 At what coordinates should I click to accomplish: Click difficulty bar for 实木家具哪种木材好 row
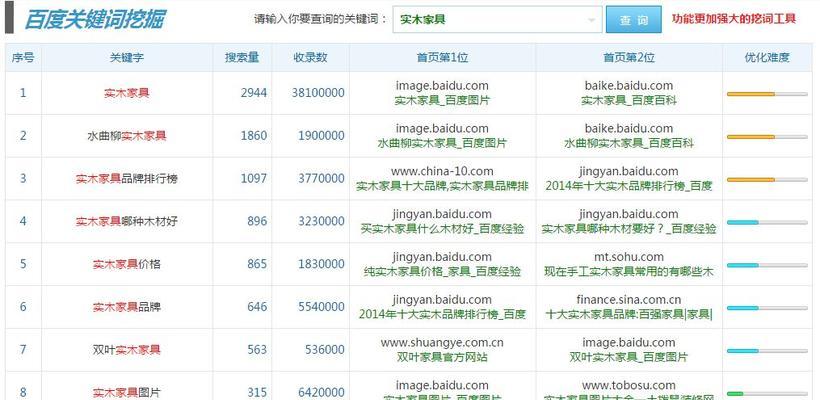pyautogui.click(x=767, y=223)
